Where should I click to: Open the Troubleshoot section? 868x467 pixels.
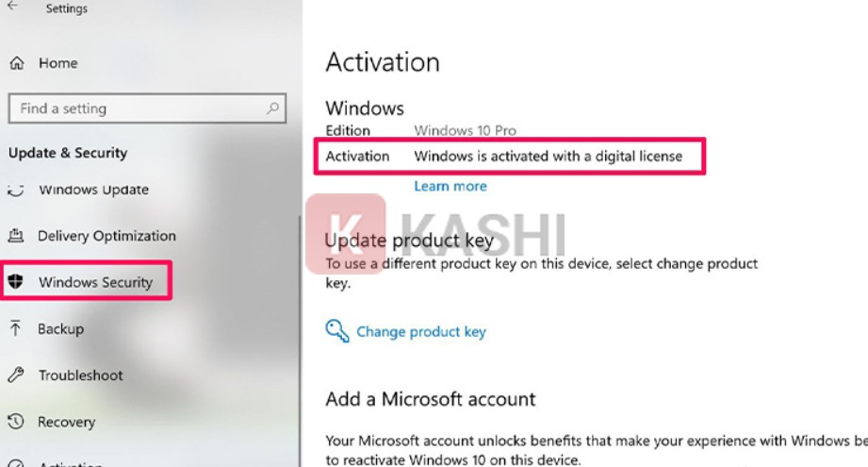[x=80, y=375]
